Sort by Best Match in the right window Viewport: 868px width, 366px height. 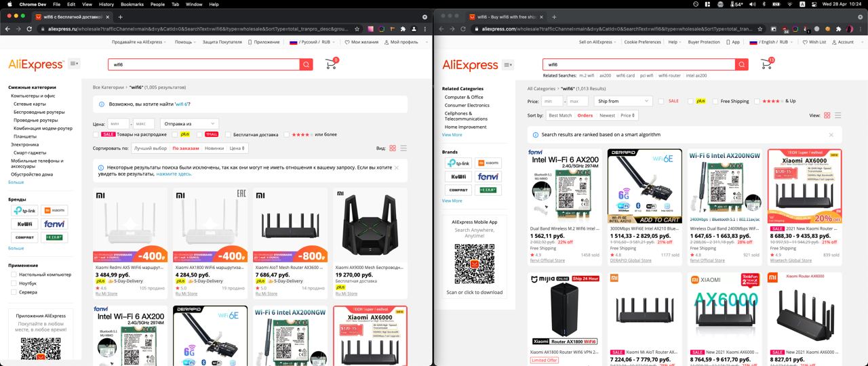(x=560, y=115)
